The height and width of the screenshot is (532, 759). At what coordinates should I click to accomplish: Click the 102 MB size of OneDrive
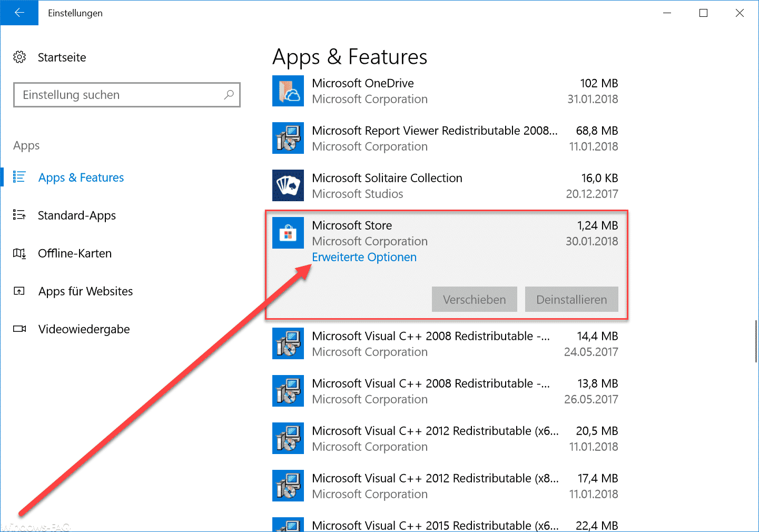[x=599, y=83]
